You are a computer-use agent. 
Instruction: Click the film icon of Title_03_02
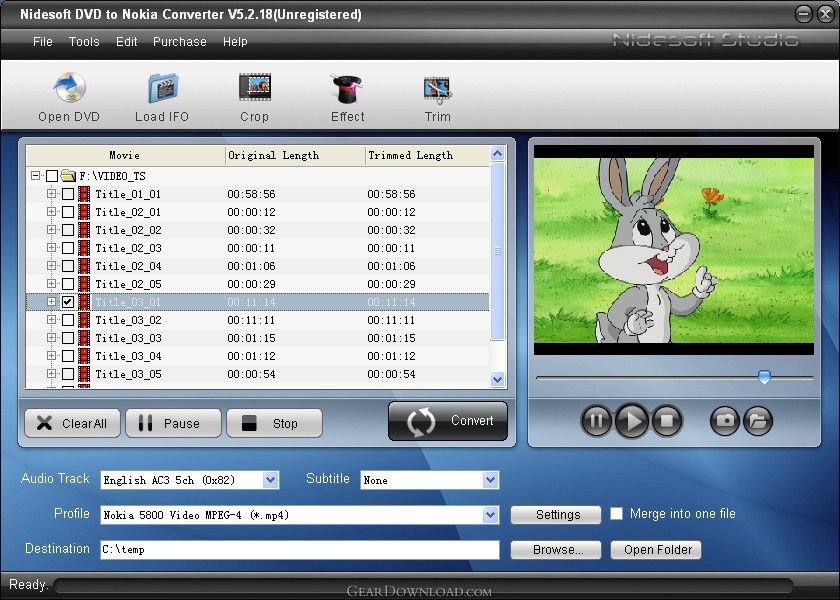[84, 320]
